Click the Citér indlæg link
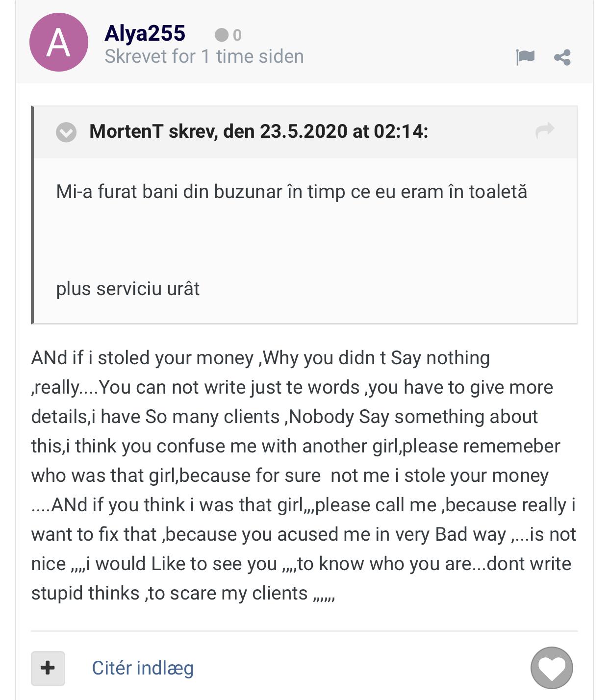The image size is (609, 700). click(143, 668)
